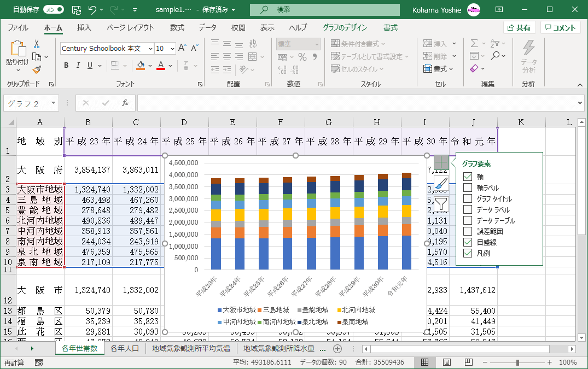Viewport: 588px width, 369px height.
Task: Enable the グラフ タイトル checkbox
Action: 468,199
